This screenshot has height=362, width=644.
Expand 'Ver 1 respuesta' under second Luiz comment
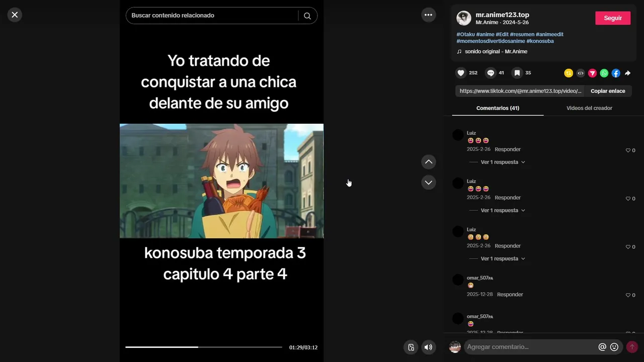(503, 210)
